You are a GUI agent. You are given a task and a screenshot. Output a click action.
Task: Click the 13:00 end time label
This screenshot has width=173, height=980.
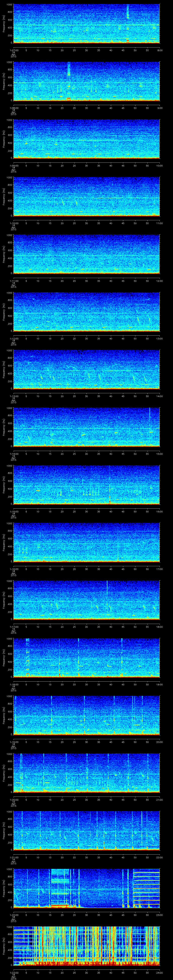coord(159,339)
